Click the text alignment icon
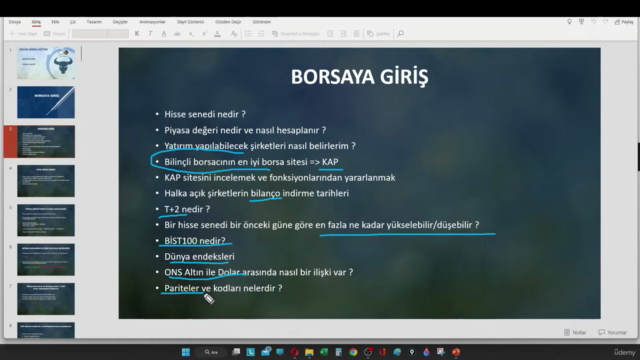The height and width of the screenshot is (360, 640). pos(357,33)
